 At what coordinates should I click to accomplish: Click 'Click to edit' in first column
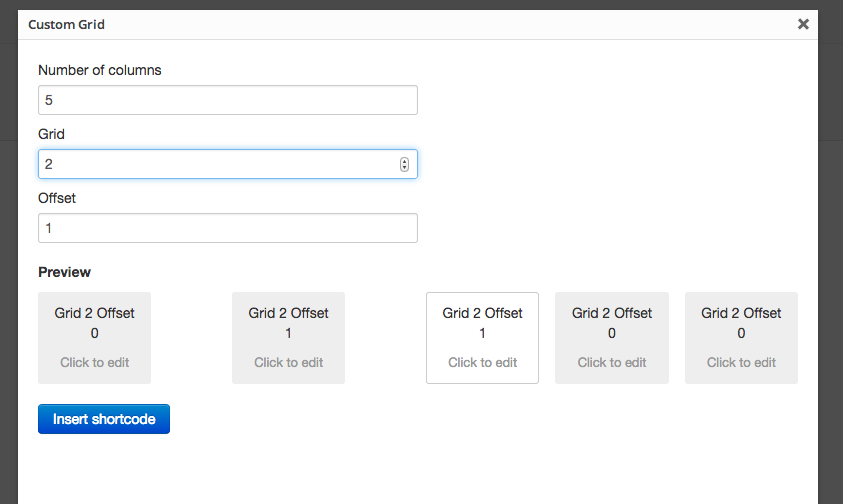point(95,363)
